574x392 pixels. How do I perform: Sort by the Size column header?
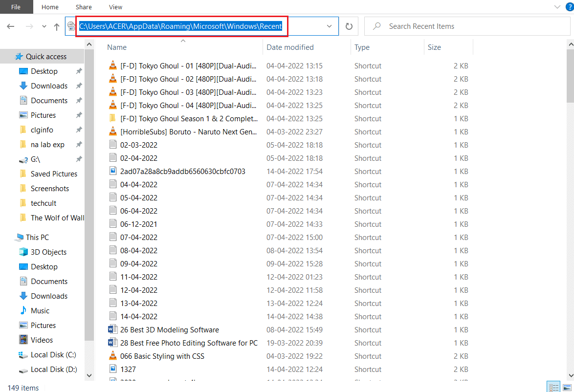[x=434, y=47]
